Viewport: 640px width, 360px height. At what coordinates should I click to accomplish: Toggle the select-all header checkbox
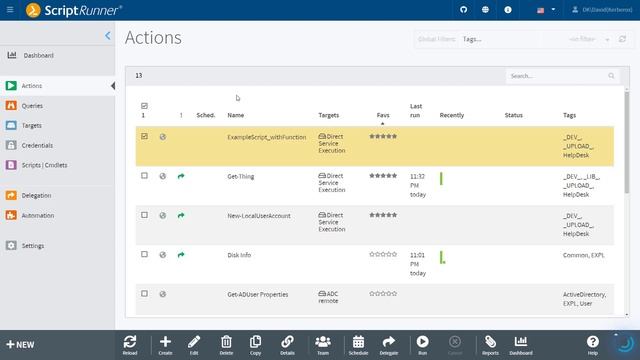[x=144, y=106]
